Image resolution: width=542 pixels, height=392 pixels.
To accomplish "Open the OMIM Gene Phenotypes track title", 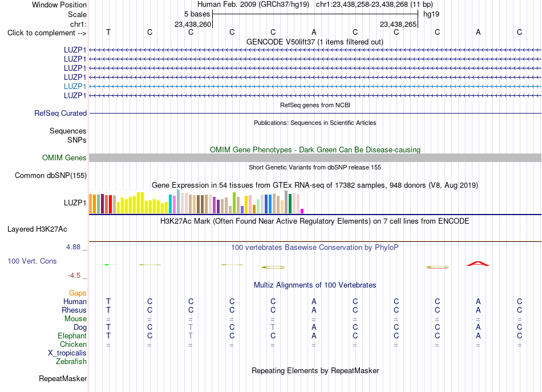I will 315,149.
